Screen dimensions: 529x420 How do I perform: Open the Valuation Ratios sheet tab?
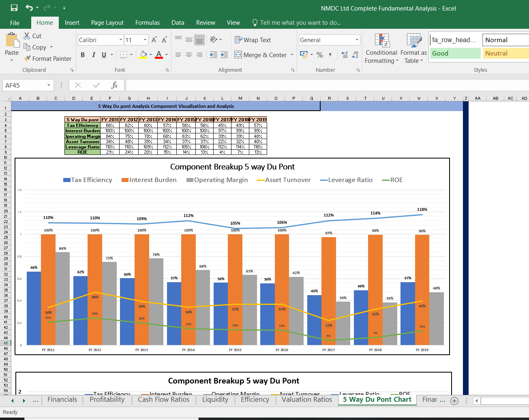[x=307, y=400]
